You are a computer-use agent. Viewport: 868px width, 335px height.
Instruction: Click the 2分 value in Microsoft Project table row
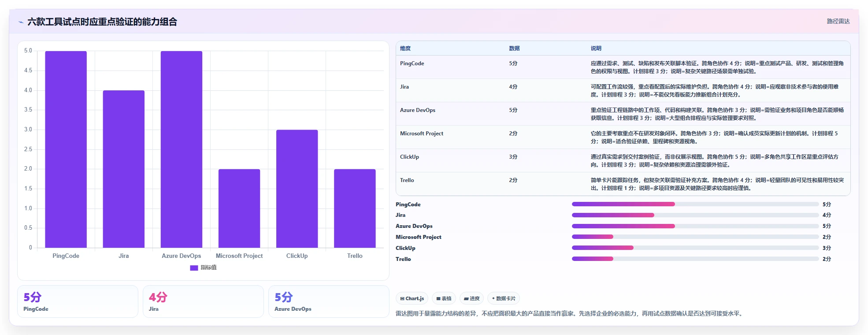[x=513, y=134]
